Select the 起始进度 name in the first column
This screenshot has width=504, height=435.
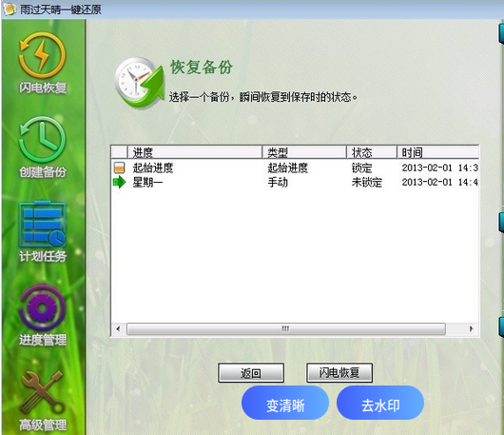pos(153,168)
